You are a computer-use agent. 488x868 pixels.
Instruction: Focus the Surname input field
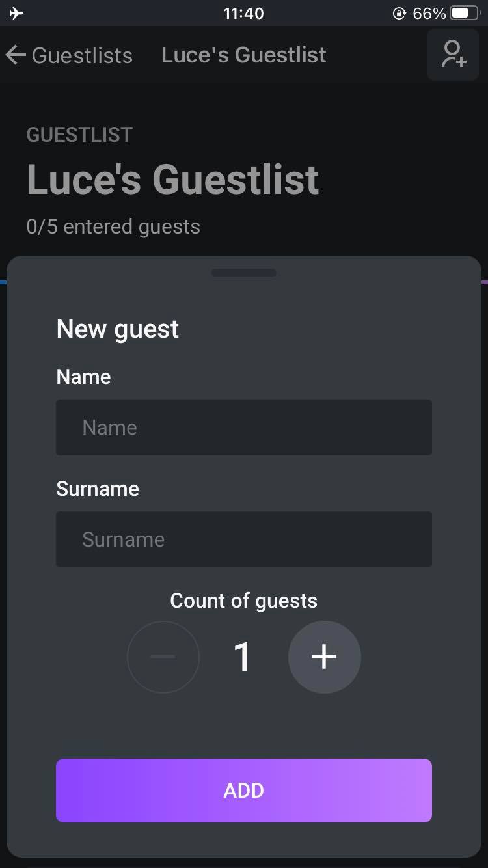[x=244, y=539]
